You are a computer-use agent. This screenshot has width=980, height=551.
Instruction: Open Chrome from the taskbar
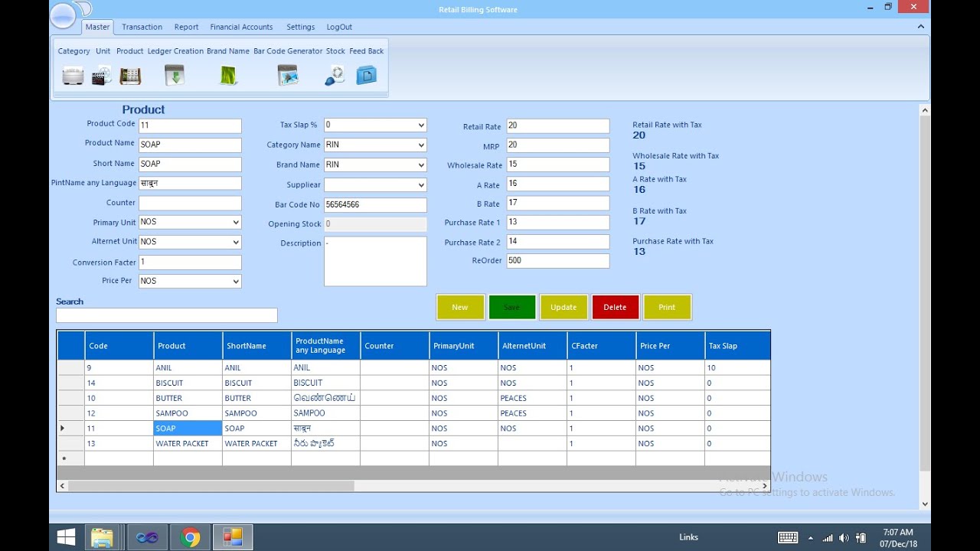click(190, 537)
